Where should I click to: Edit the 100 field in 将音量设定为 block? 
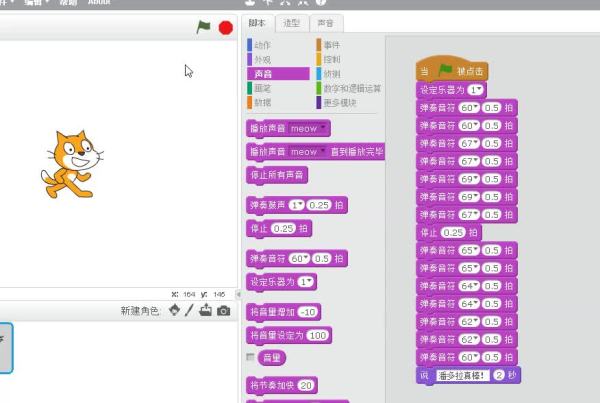tap(318, 336)
